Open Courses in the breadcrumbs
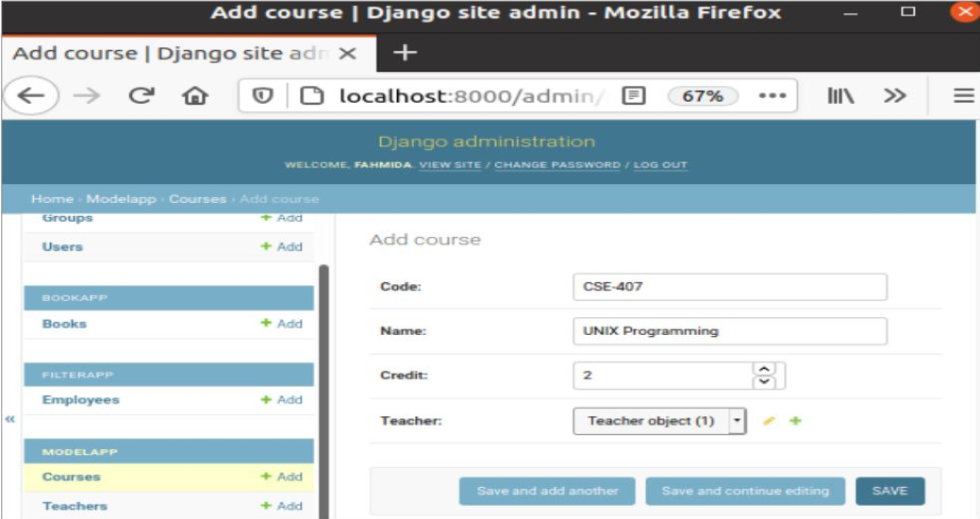The height and width of the screenshot is (519, 980). (197, 199)
